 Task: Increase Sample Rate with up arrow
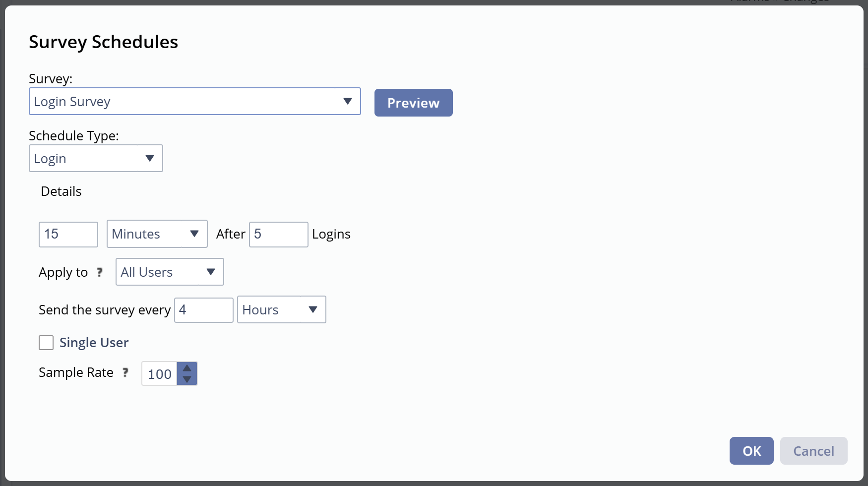point(187,368)
